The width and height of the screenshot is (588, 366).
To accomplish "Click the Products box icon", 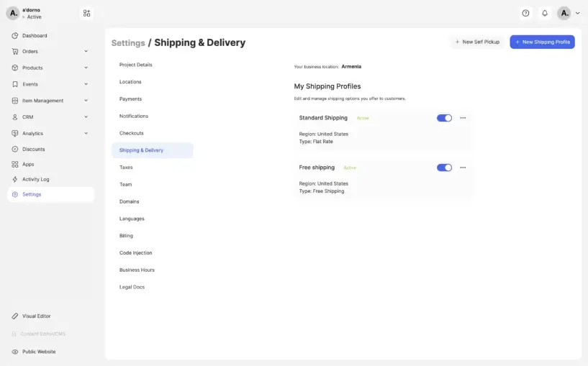I will [14, 68].
